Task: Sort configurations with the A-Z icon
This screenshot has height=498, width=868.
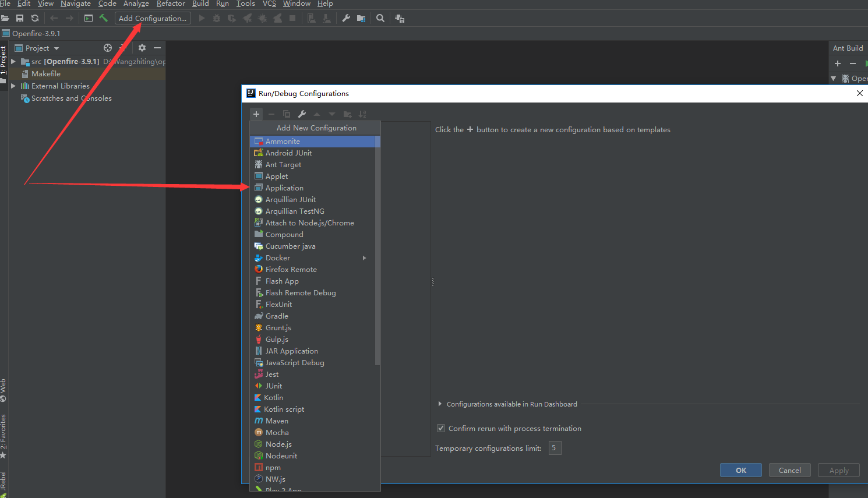Action: click(x=362, y=114)
